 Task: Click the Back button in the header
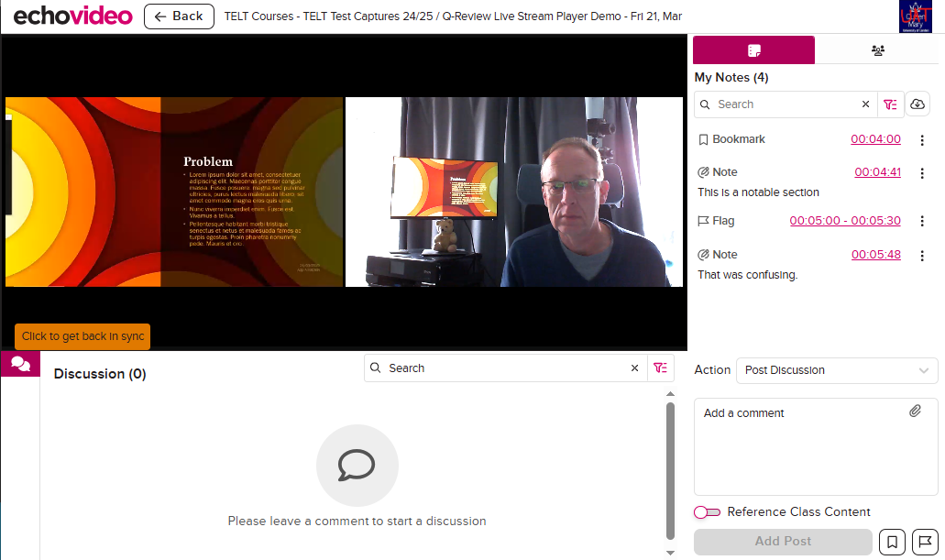[179, 16]
